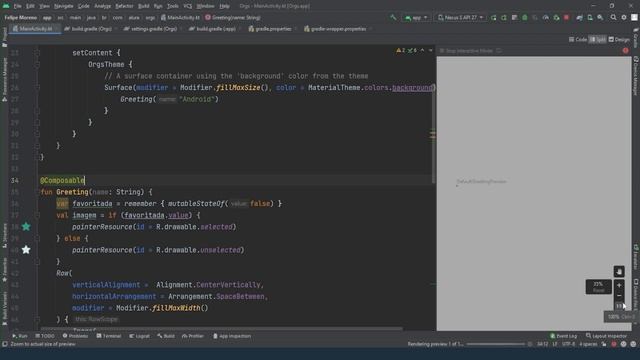The image size is (640, 360).
Task: Open the App Inspection tool window
Action: 232,336
